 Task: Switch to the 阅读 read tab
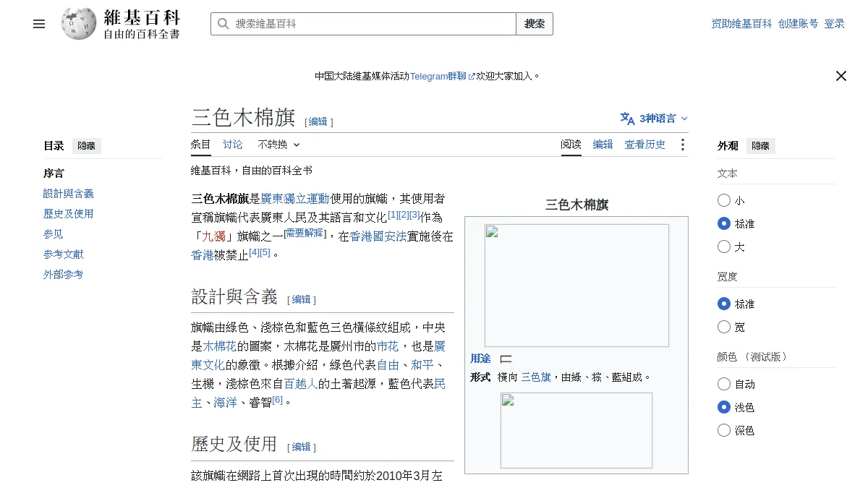coord(571,145)
